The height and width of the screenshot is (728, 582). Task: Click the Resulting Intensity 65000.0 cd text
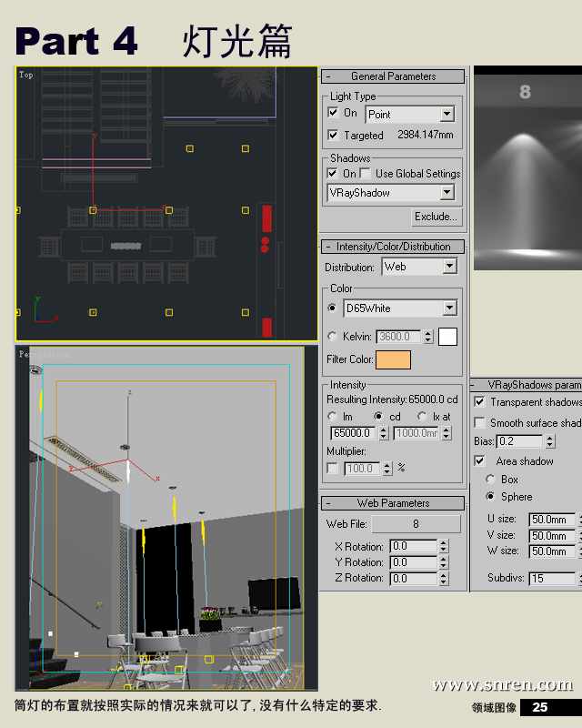point(392,399)
